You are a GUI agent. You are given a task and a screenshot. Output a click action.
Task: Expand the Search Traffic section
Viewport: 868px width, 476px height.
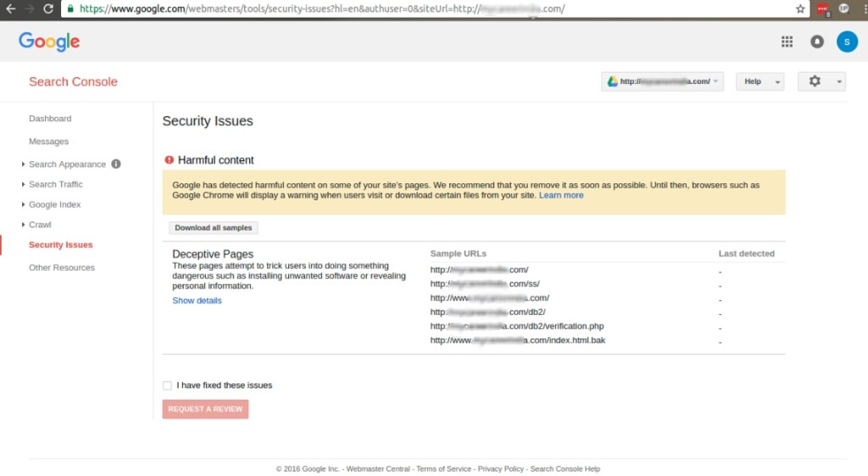(x=55, y=184)
